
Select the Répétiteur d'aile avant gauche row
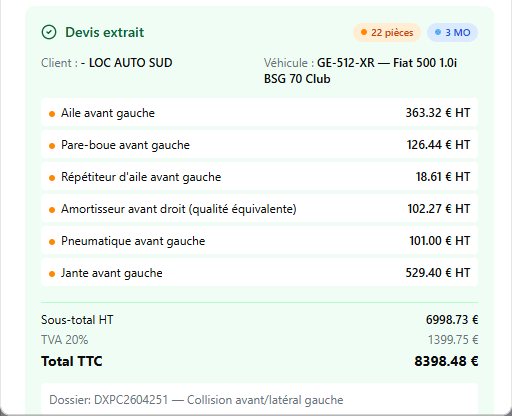[259, 177]
